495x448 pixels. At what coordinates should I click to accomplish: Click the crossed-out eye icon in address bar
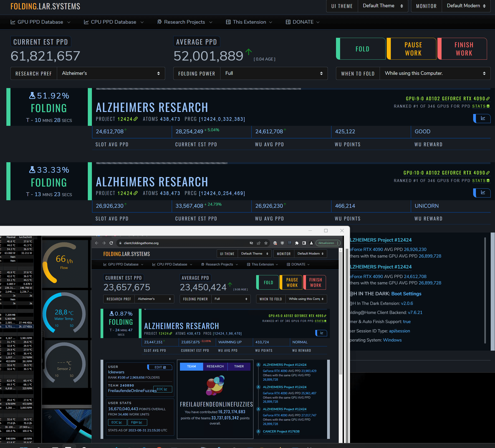click(x=251, y=243)
